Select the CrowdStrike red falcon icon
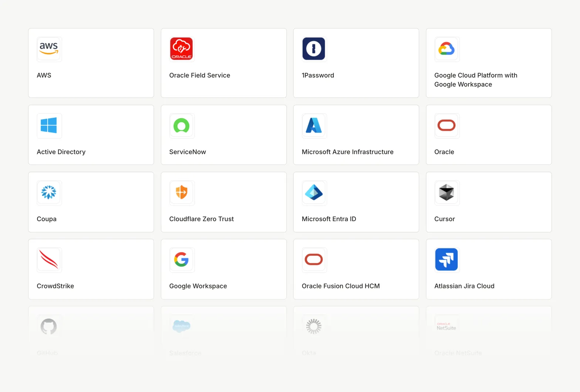This screenshot has width=580, height=392. 49,260
